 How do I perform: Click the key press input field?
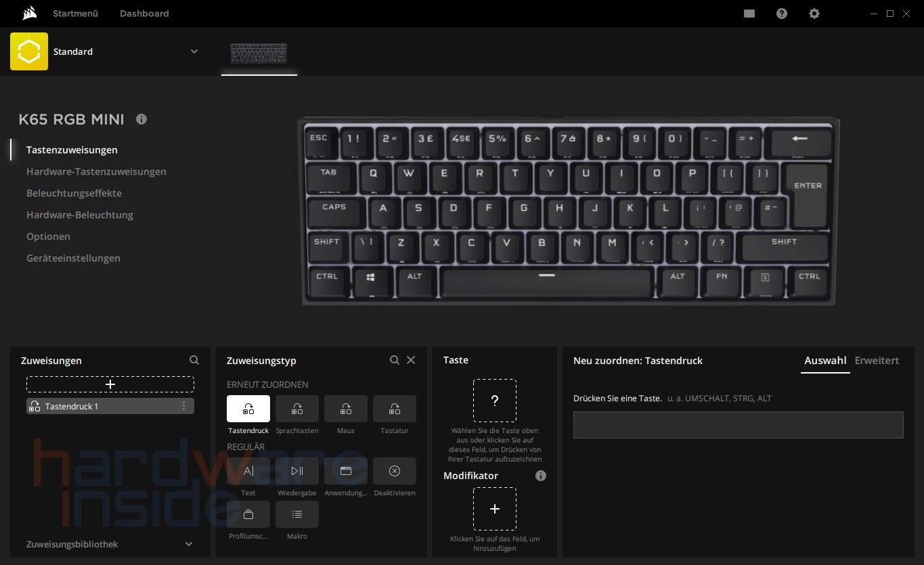[x=738, y=425]
